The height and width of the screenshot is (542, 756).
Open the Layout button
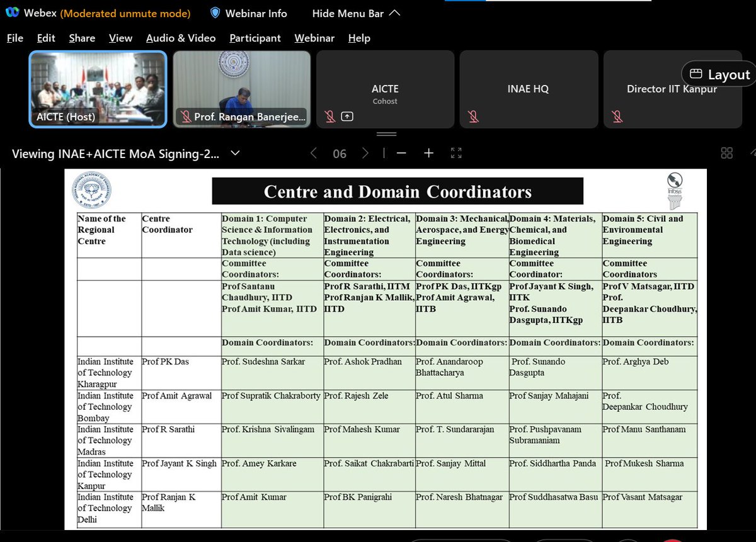[x=719, y=74]
